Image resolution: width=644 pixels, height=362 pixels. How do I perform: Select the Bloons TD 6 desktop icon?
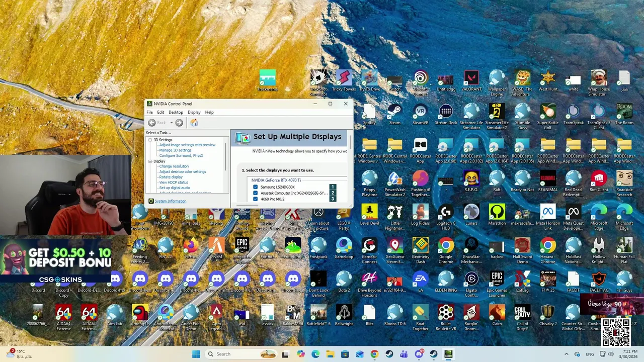click(x=395, y=315)
